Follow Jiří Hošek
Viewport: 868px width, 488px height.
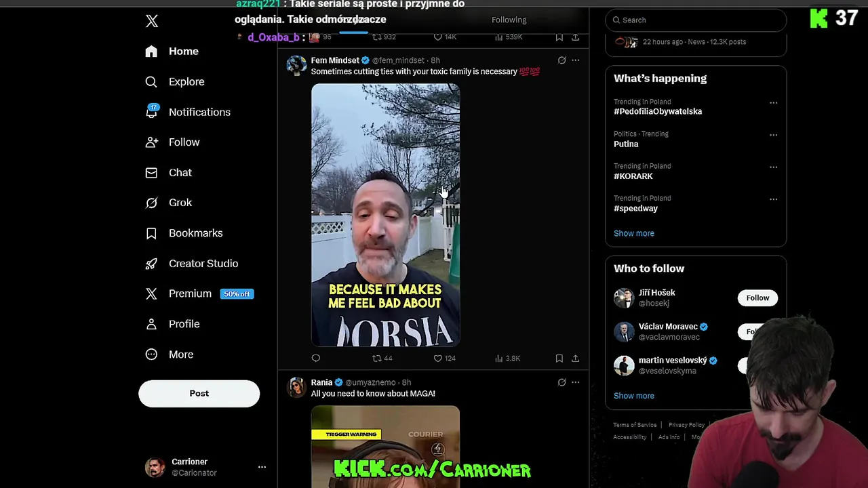coord(757,298)
